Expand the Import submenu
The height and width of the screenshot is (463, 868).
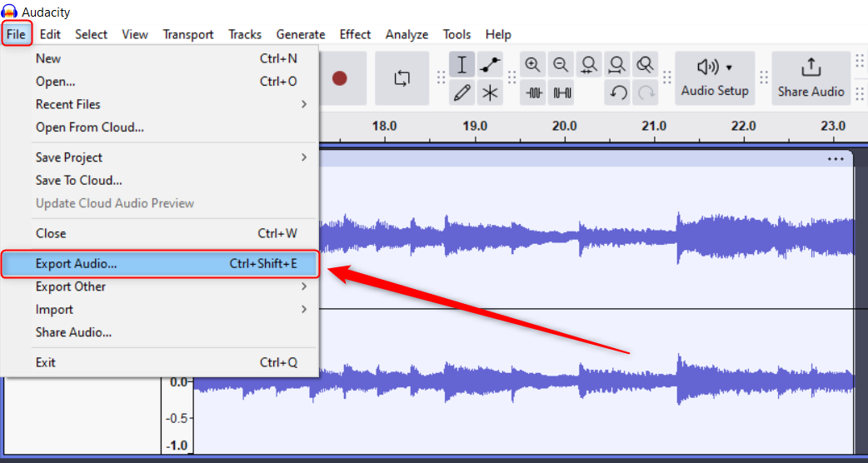point(160,309)
